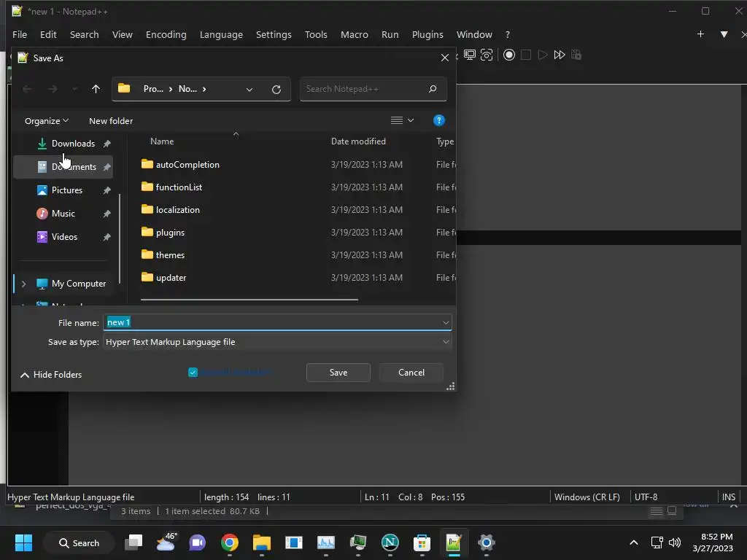Select the functionList folder
This screenshot has height=560, width=747.
[179, 187]
